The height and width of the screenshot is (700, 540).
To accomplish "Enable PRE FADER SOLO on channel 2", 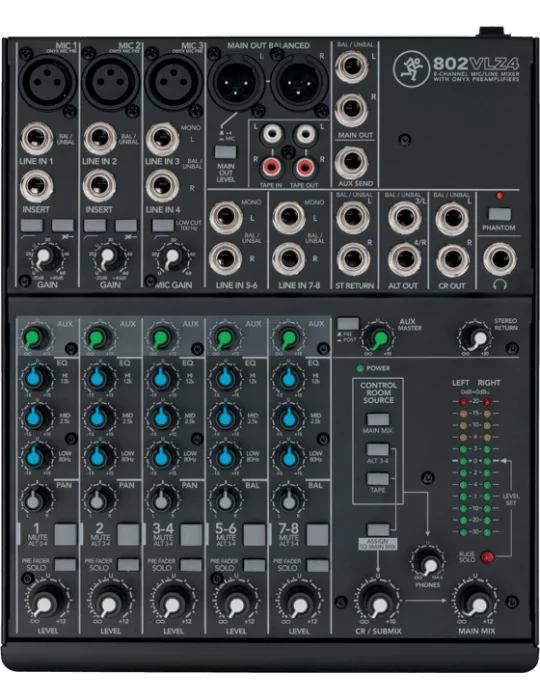I will click(128, 565).
